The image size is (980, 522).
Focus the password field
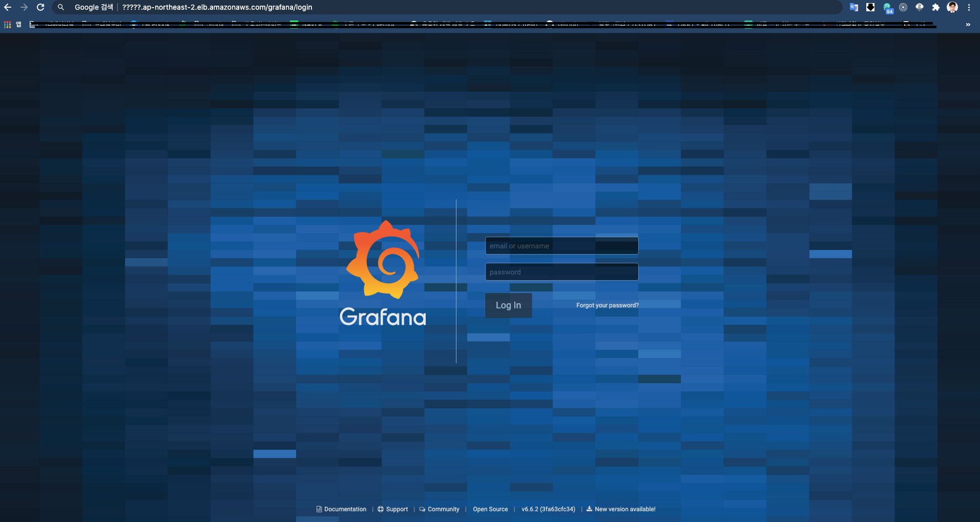coord(561,272)
